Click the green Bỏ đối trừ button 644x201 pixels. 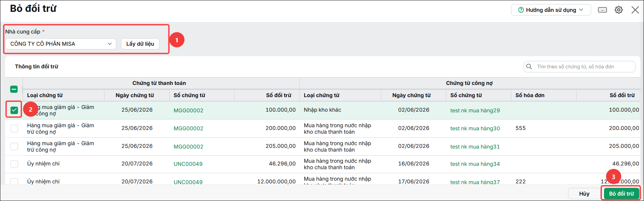621,194
